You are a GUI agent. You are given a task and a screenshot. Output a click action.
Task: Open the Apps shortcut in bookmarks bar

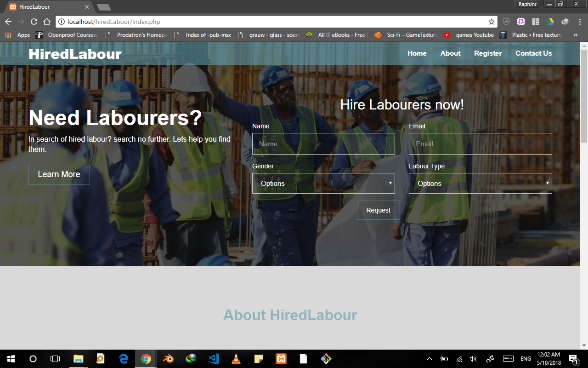click(x=17, y=35)
